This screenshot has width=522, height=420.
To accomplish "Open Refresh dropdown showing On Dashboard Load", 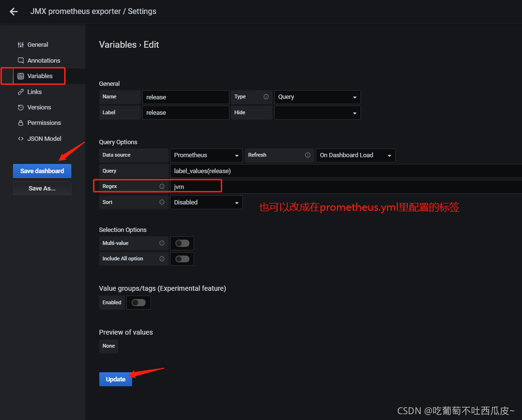I will coord(356,155).
